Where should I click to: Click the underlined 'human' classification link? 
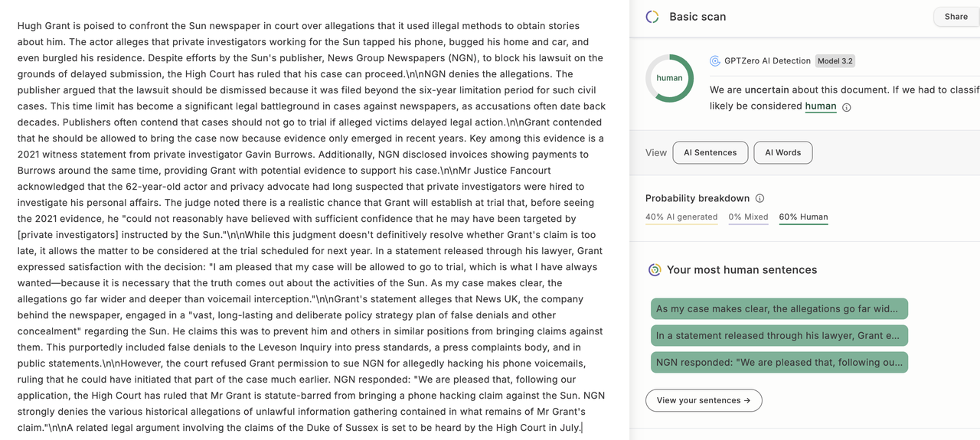[821, 106]
